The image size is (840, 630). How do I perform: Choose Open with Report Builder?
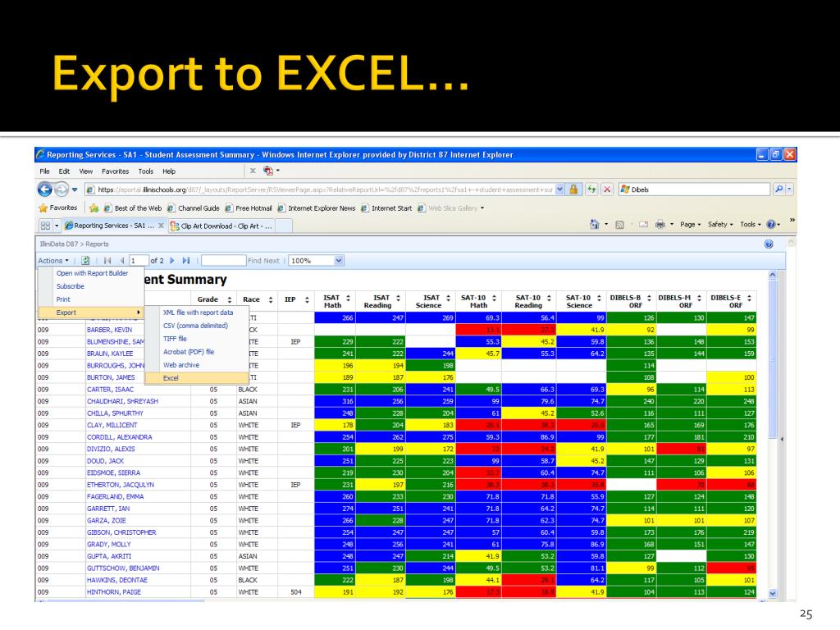pos(92,273)
